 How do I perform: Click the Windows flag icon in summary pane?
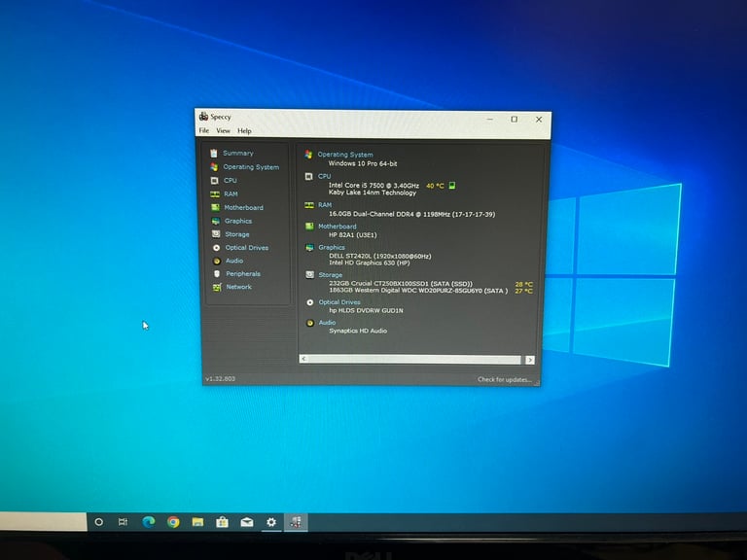308,155
